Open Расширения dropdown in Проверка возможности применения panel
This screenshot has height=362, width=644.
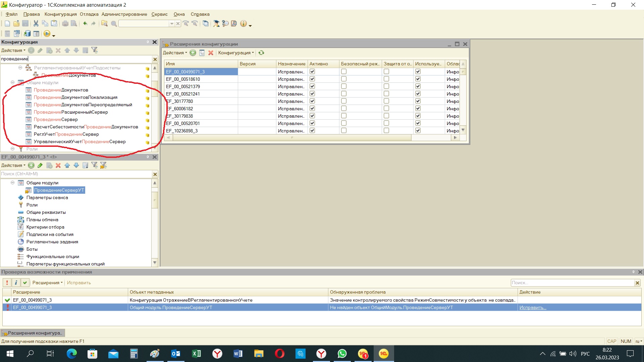coord(48,283)
